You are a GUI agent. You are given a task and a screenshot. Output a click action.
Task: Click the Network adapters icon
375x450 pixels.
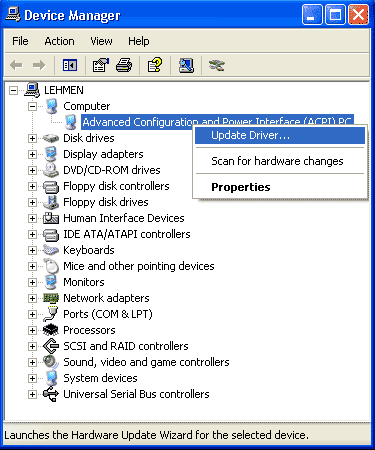pyautogui.click(x=51, y=298)
